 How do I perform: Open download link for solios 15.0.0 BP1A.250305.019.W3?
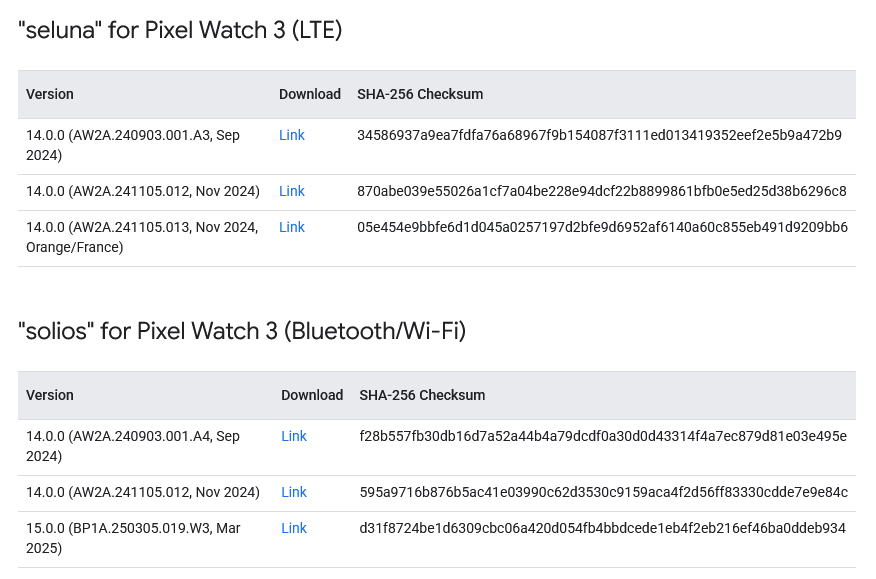tap(294, 528)
